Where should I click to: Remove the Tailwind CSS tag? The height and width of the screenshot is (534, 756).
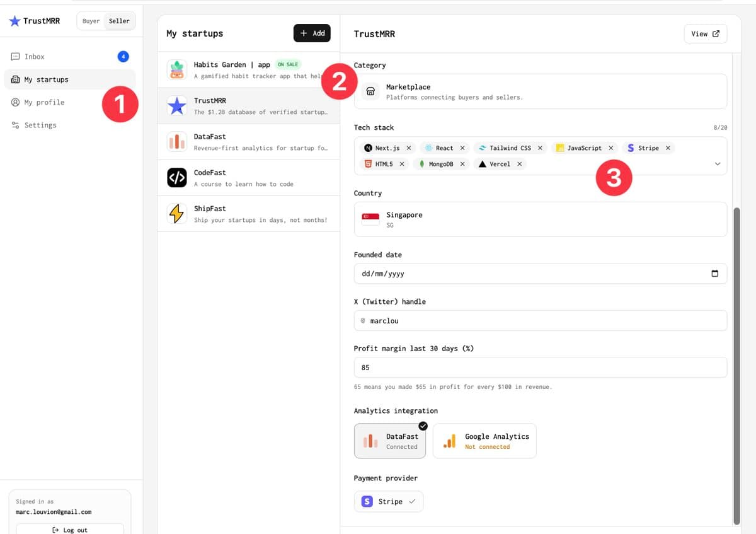click(x=540, y=148)
